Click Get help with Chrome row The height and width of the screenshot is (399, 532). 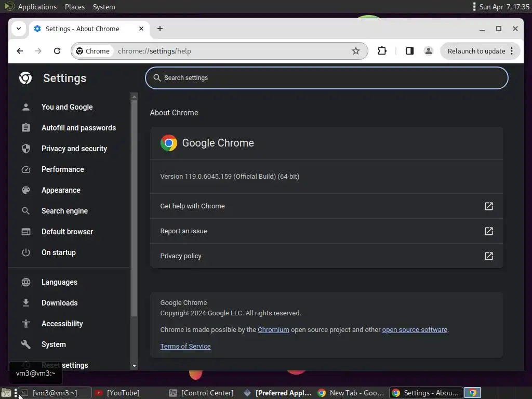pyautogui.click(x=326, y=206)
